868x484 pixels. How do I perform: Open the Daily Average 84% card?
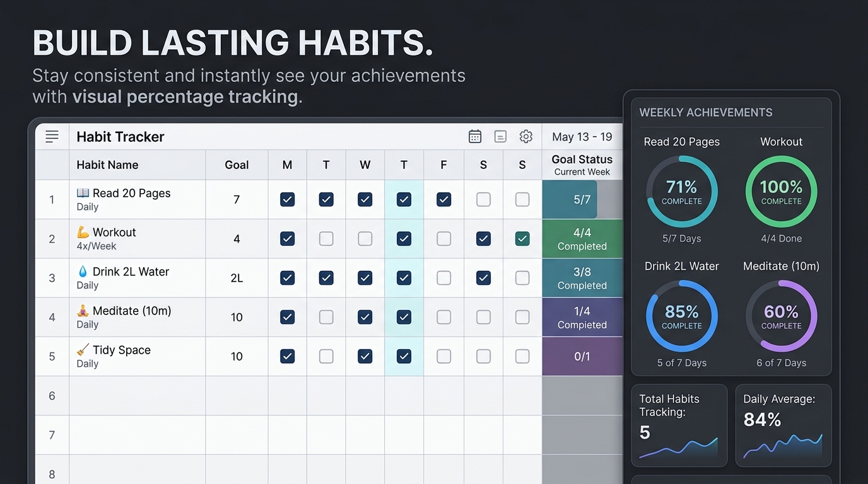(x=783, y=425)
